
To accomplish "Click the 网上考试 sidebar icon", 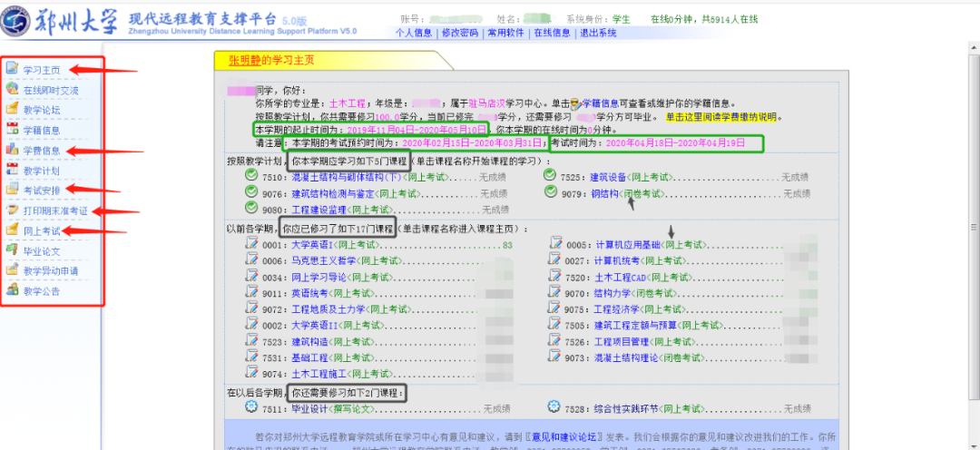I will (x=12, y=230).
